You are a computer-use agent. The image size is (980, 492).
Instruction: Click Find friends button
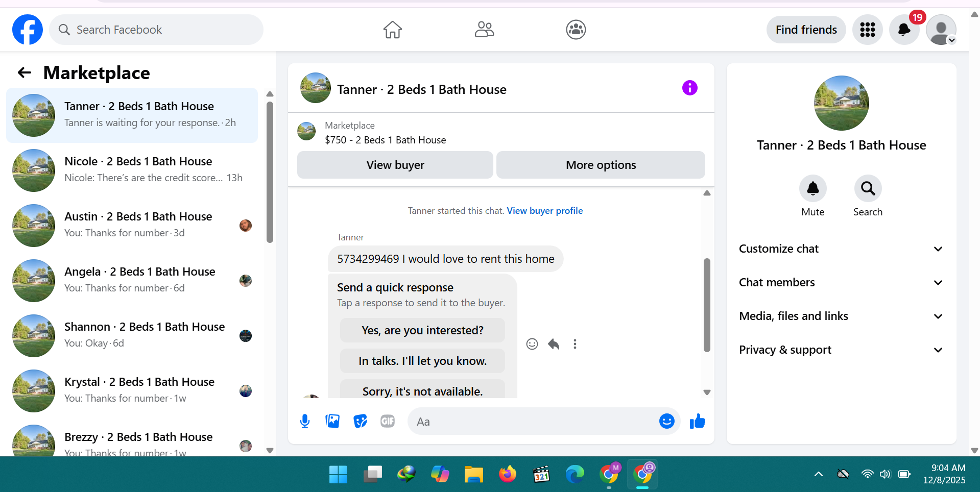tap(806, 30)
